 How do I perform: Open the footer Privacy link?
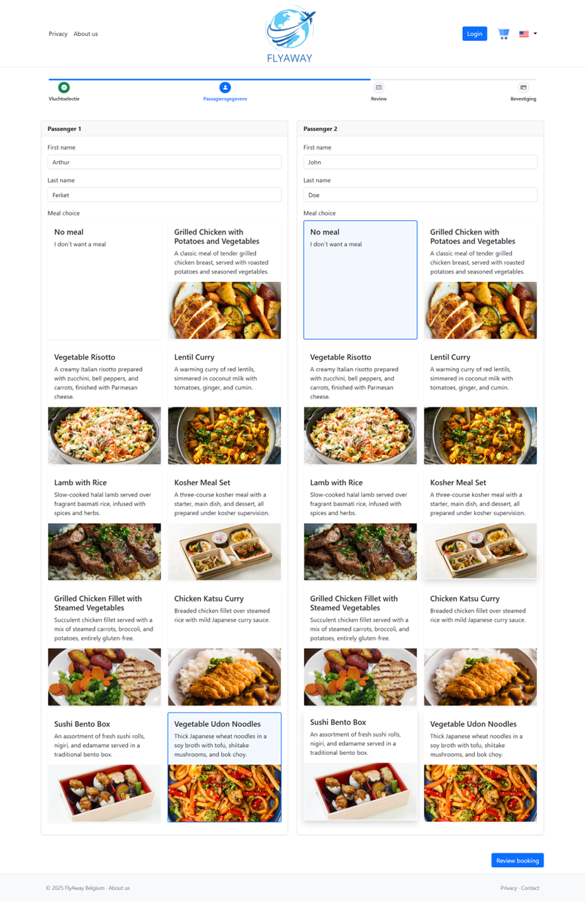pyautogui.click(x=509, y=888)
